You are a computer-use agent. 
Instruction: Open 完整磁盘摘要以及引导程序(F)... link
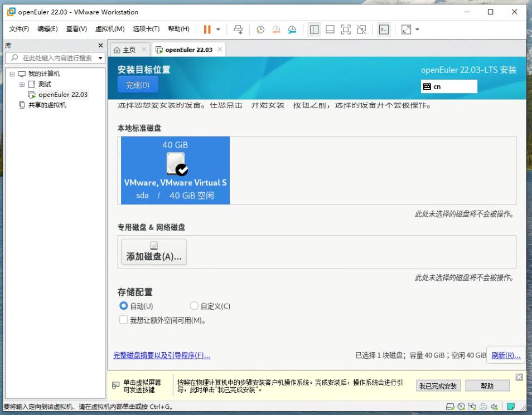pos(162,355)
